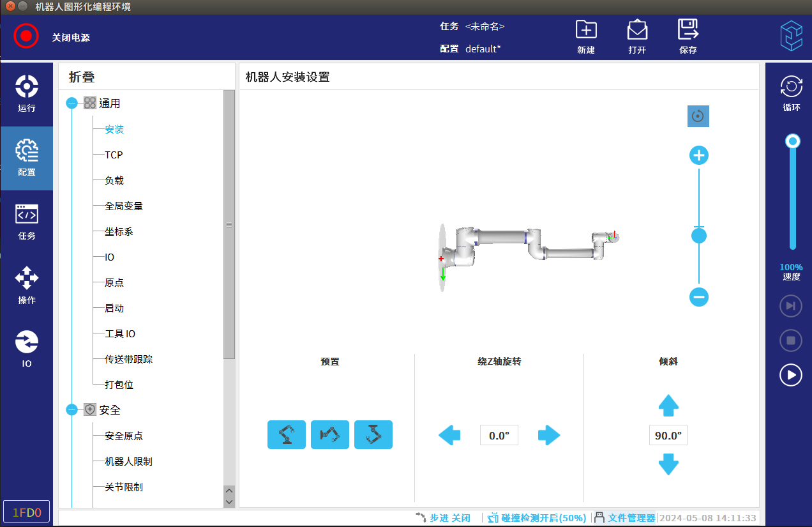The height and width of the screenshot is (527, 812).
Task: Toggle collision detection in status bar
Action: pos(537,518)
